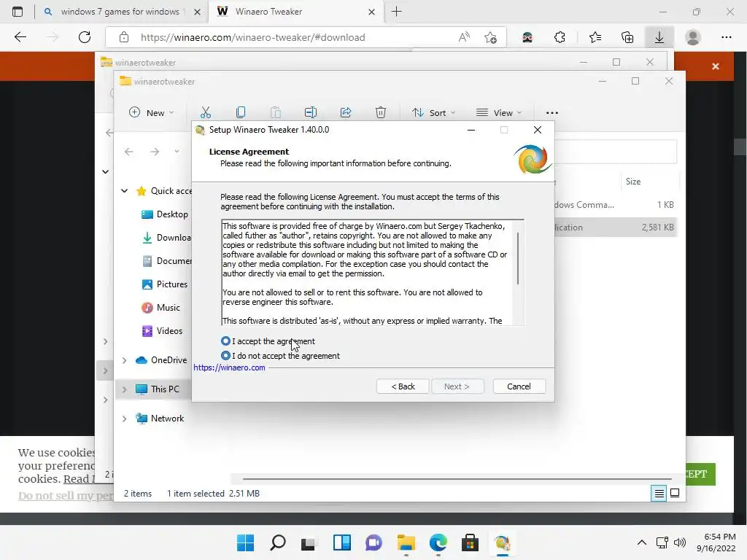Click the Next button in setup wizard
Screen dimensions: 747x560
[457, 386]
